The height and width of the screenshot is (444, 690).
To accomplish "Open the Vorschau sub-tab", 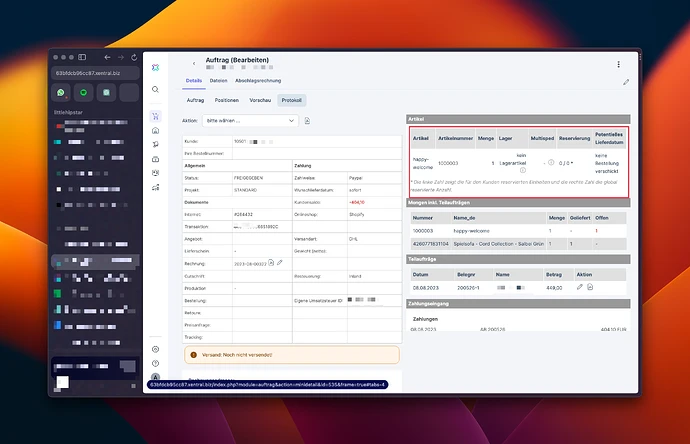I will coord(260,100).
